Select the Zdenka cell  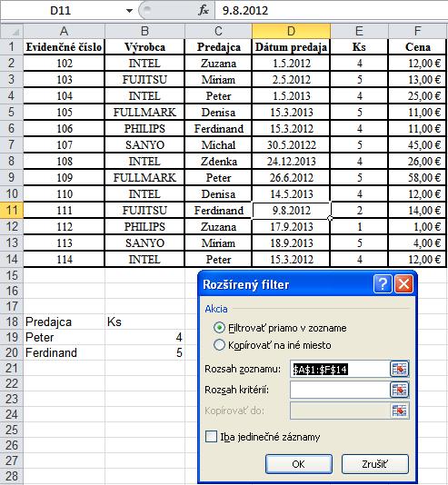(218, 162)
